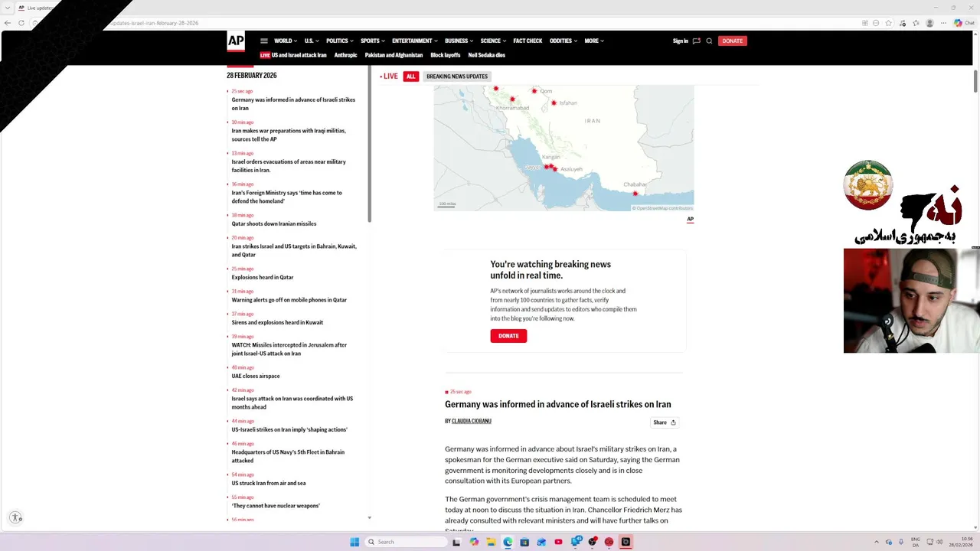The image size is (980, 551).
Task: Open the Windows Start menu
Action: pos(354,542)
